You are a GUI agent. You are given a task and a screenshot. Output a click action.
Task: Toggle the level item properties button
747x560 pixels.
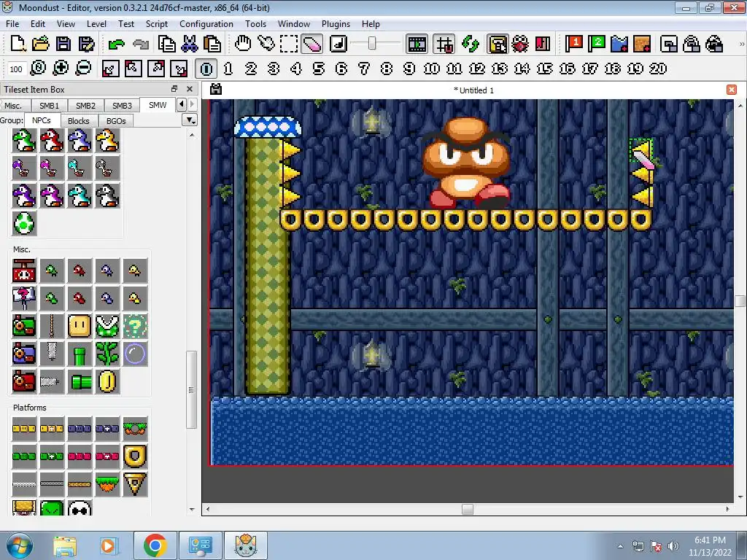(498, 44)
